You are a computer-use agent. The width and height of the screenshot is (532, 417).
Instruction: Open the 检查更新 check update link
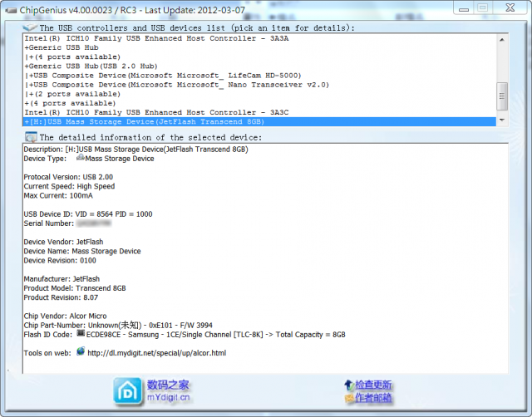click(373, 385)
